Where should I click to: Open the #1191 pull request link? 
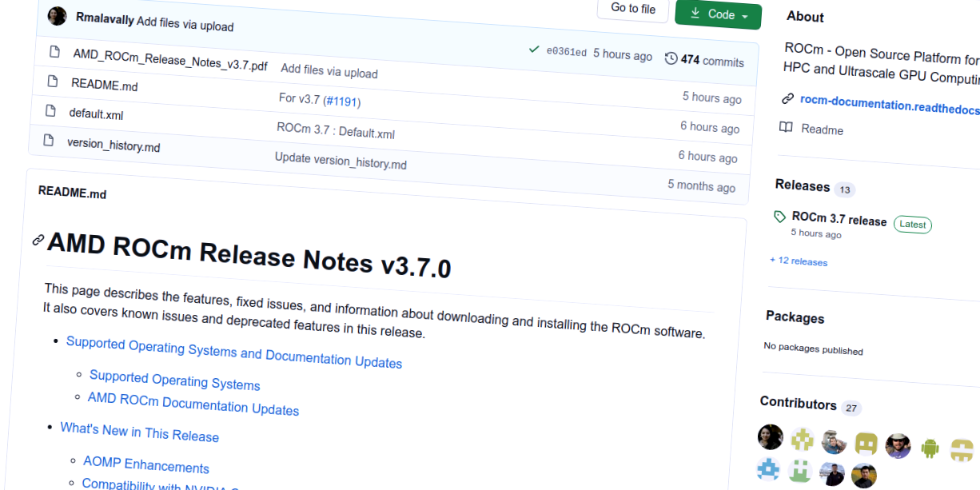[x=342, y=102]
